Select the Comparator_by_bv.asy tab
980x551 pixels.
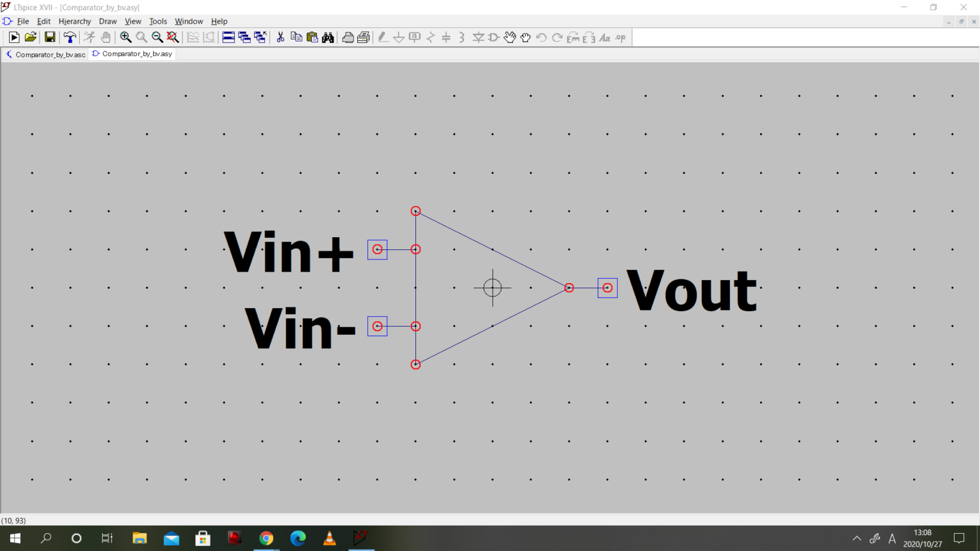point(133,54)
